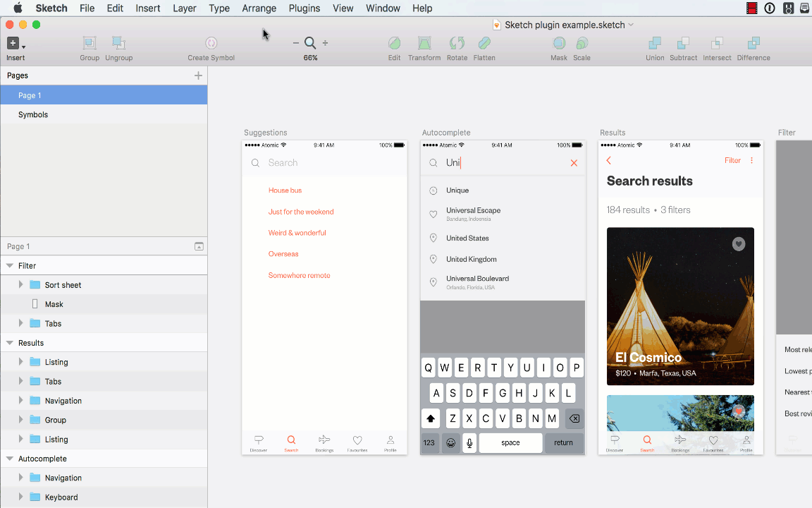The image size is (812, 508).
Task: Click the 'United Kingdom' autocomplete result
Action: click(472, 259)
